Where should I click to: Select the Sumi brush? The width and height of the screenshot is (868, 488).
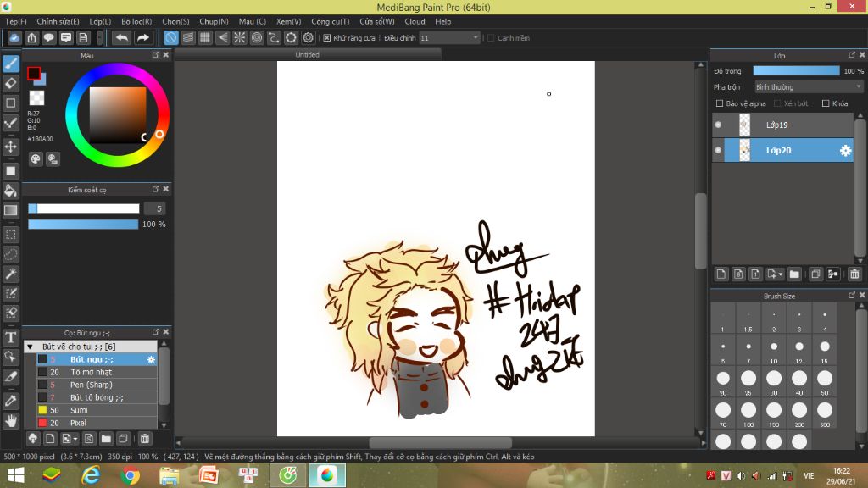click(x=97, y=411)
